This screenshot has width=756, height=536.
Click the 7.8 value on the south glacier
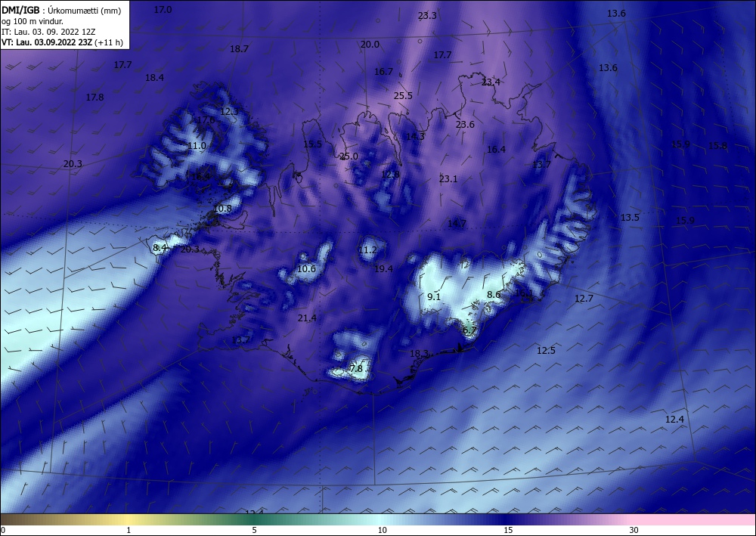pyautogui.click(x=356, y=369)
